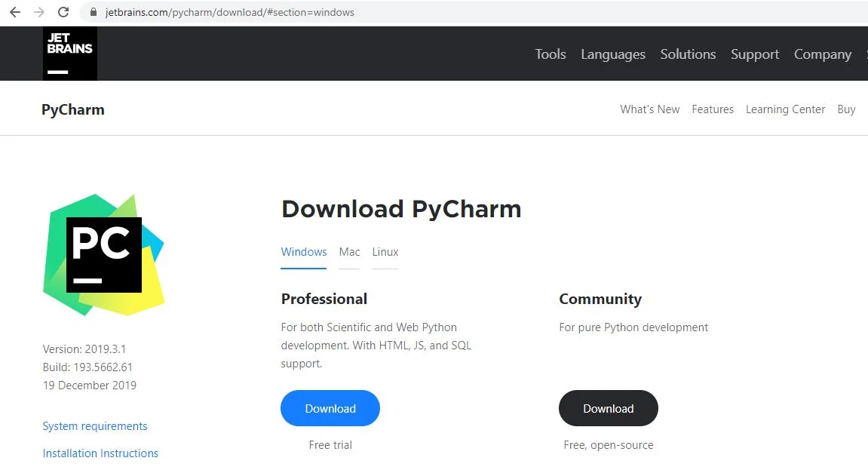Click the Free trial label
The image size is (868, 470).
point(330,445)
